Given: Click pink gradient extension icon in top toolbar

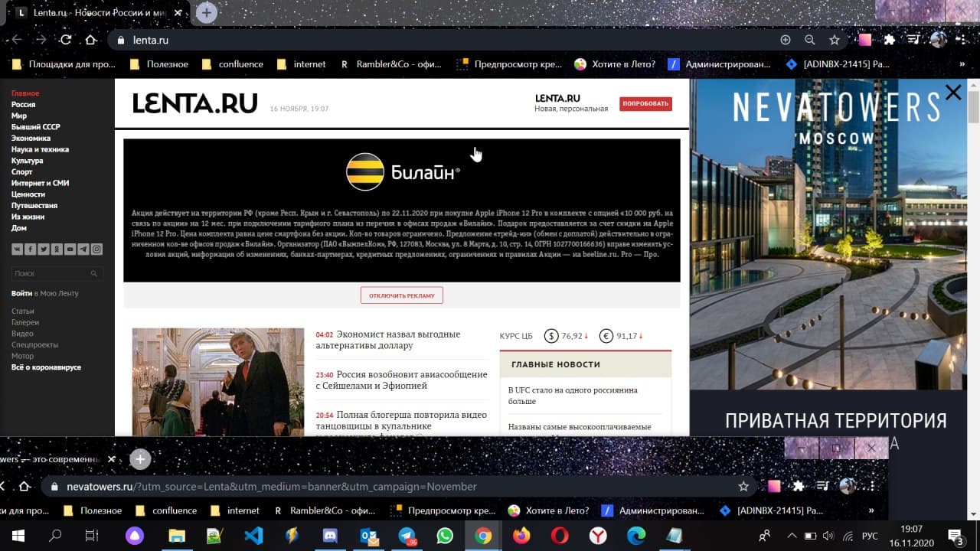Looking at the screenshot, I should click(x=864, y=40).
